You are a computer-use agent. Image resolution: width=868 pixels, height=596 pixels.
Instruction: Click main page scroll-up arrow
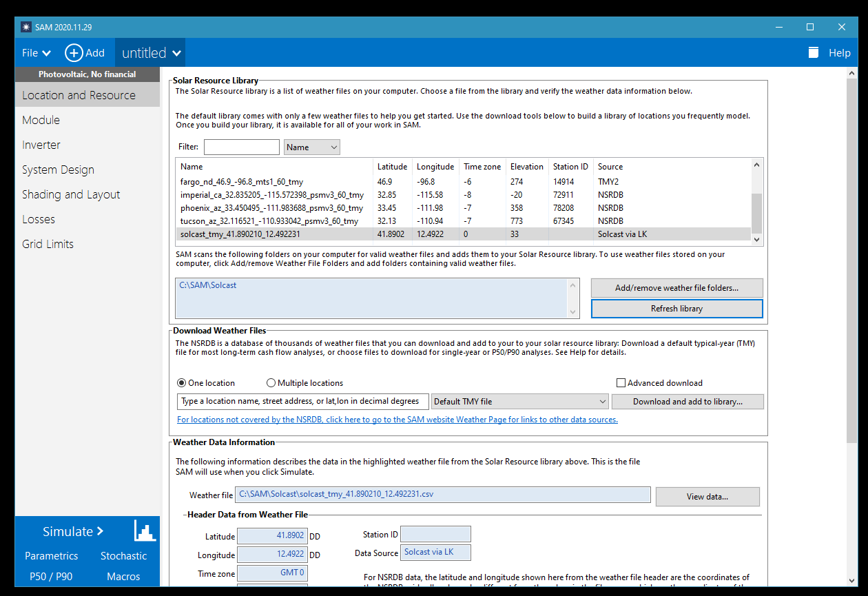[852, 72]
